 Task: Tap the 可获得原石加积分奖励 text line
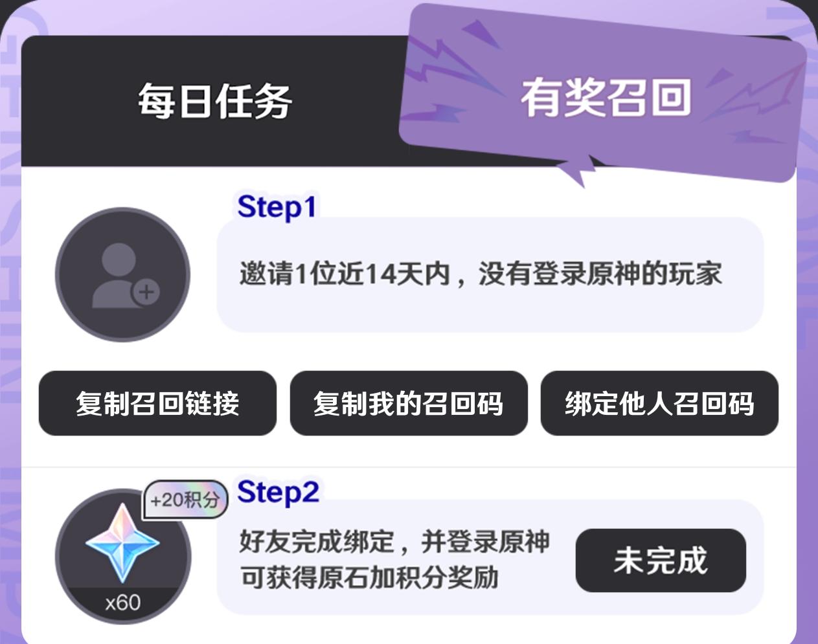tap(369, 577)
